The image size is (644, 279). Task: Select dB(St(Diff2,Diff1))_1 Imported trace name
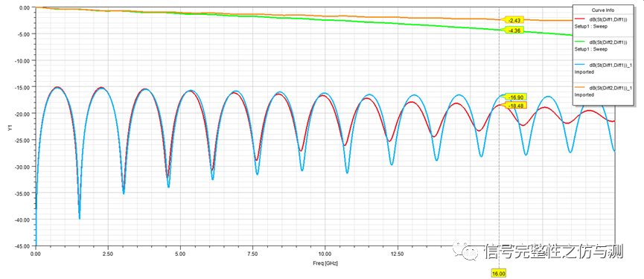coord(610,88)
